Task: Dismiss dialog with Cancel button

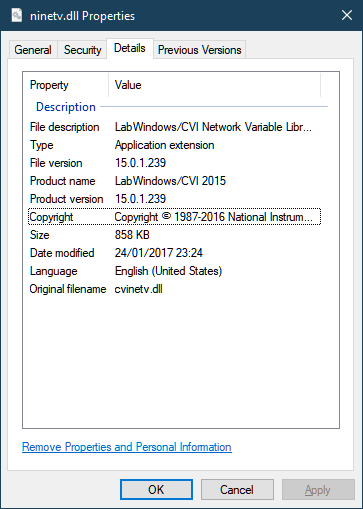Action: click(x=237, y=490)
